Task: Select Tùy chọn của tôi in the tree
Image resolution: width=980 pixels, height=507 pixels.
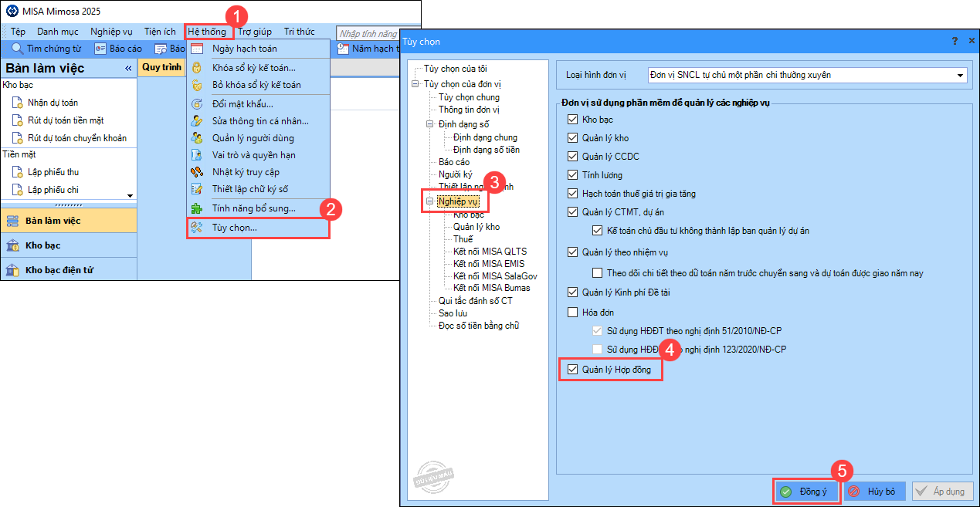Action: 456,69
